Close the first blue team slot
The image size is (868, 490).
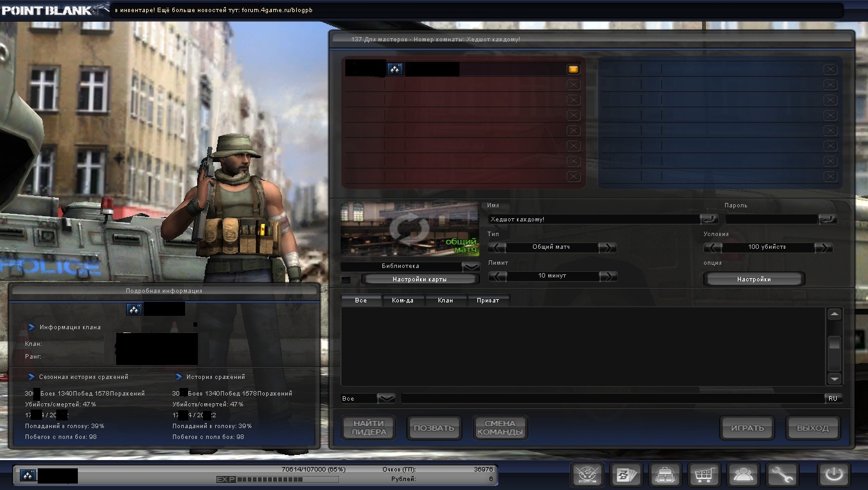[x=830, y=69]
